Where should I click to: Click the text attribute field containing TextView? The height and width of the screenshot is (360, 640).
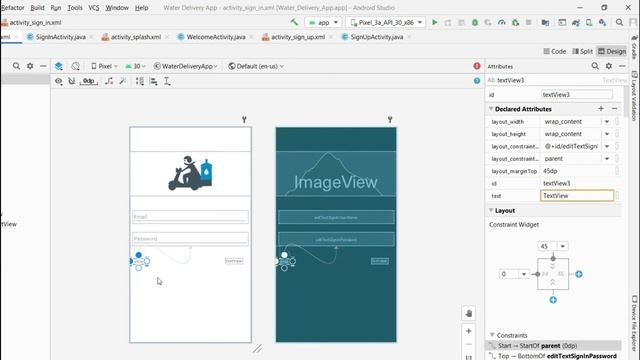(577, 196)
